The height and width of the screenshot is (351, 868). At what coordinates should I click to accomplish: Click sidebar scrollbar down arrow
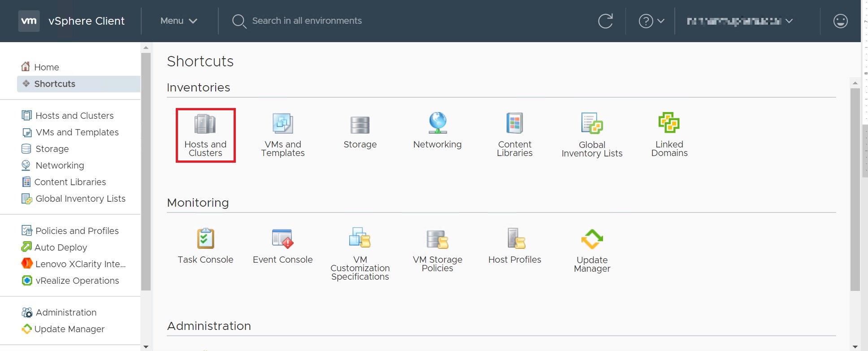pos(146,347)
